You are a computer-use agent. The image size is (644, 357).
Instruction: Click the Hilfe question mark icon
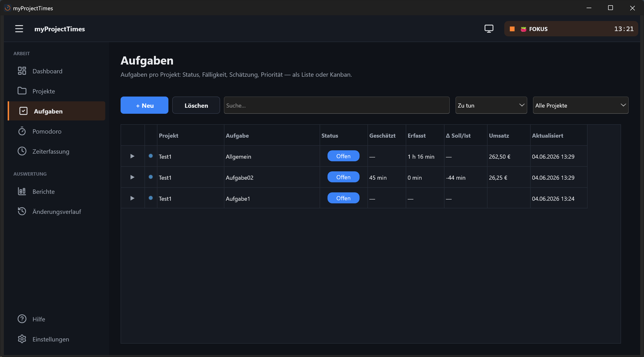pos(22,319)
